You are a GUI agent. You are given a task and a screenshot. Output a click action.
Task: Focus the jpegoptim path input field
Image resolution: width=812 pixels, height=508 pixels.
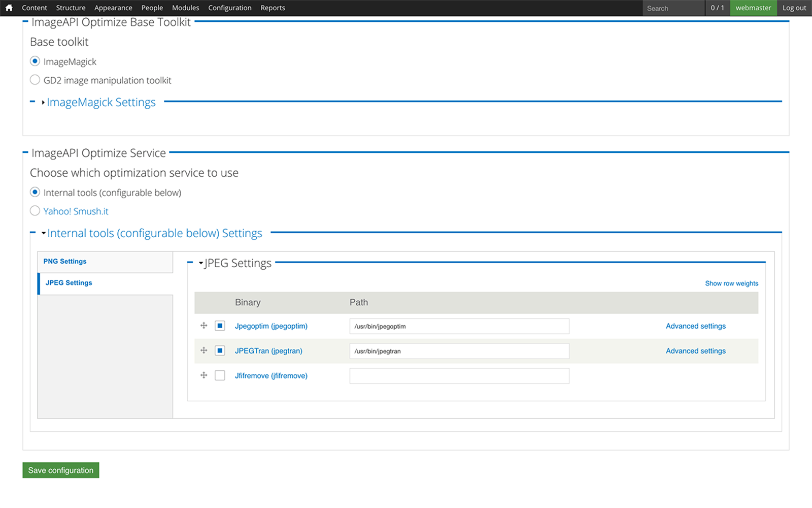(x=459, y=326)
